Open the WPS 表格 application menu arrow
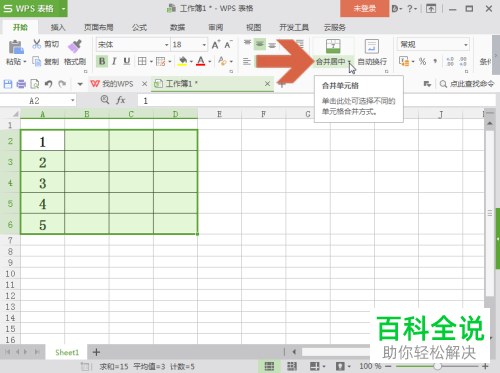Image resolution: width=500 pixels, height=373 pixels. [63, 8]
